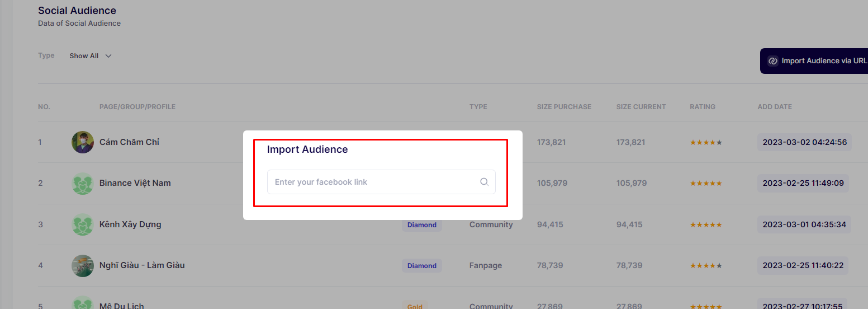The height and width of the screenshot is (309, 868).
Task: Click the Diamond badge in the Kênh Xây Dựng row
Action: pyautogui.click(x=421, y=225)
